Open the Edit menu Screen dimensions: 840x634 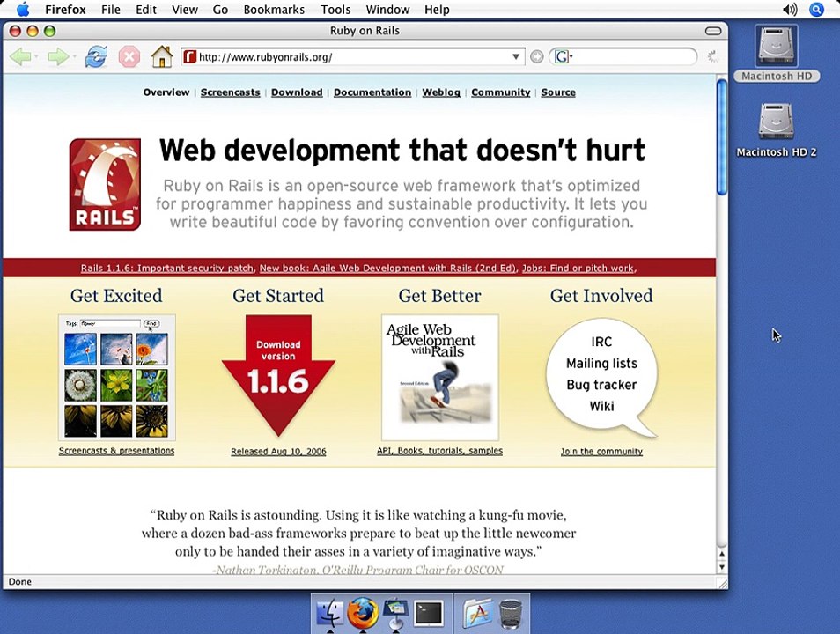(146, 10)
